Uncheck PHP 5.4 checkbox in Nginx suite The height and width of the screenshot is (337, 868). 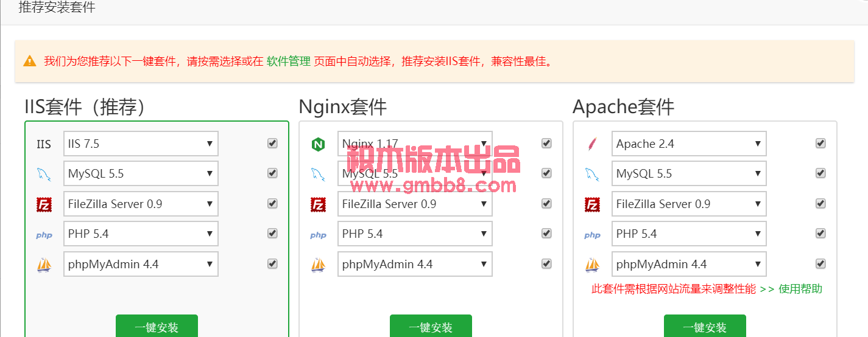546,233
